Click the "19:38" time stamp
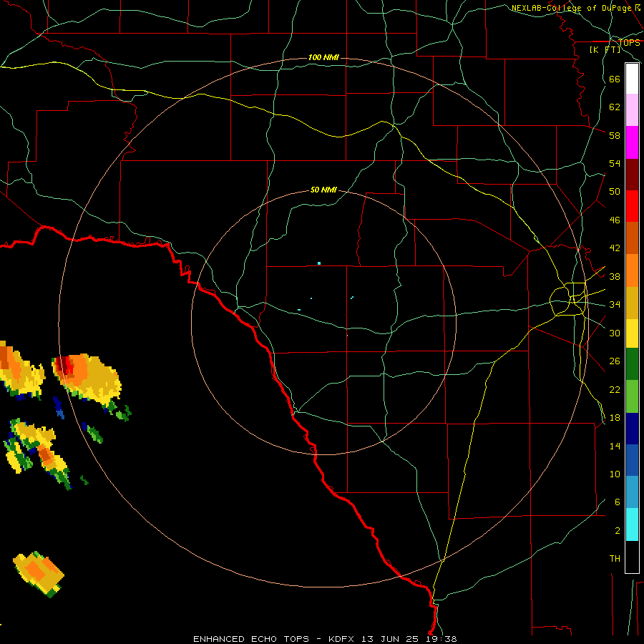 [x=441, y=639]
